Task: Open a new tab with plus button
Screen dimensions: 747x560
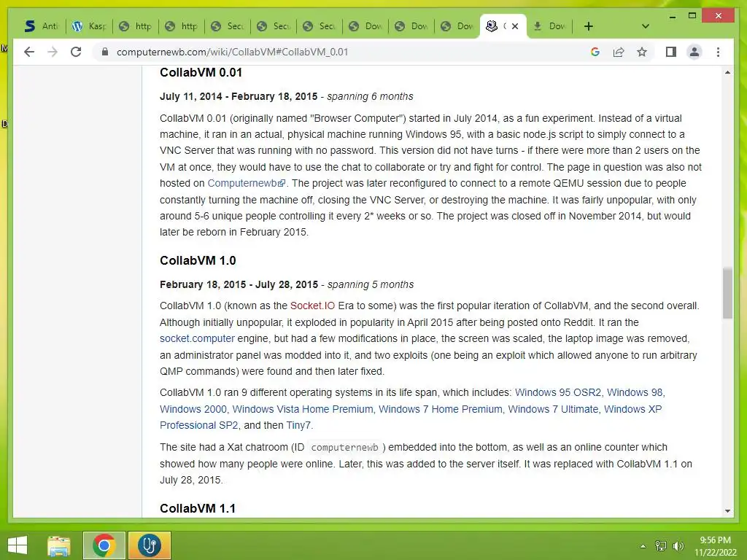Action: pos(589,26)
